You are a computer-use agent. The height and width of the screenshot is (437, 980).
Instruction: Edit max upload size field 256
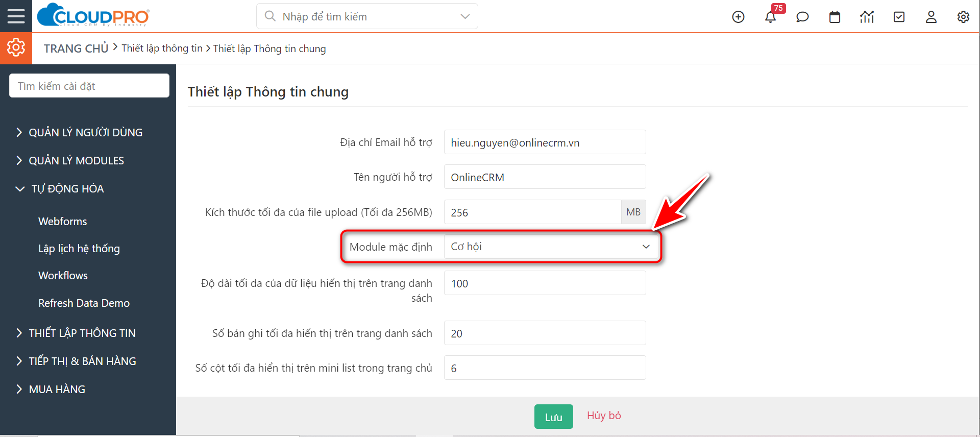532,212
